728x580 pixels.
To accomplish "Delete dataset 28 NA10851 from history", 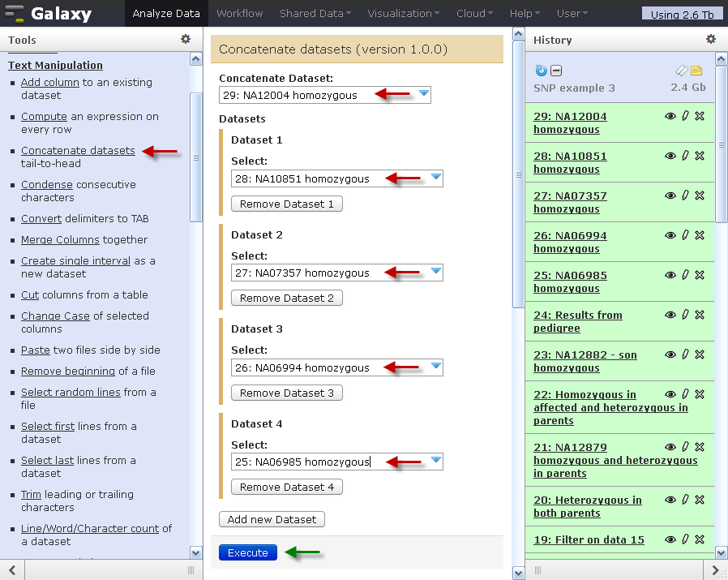I will [700, 157].
